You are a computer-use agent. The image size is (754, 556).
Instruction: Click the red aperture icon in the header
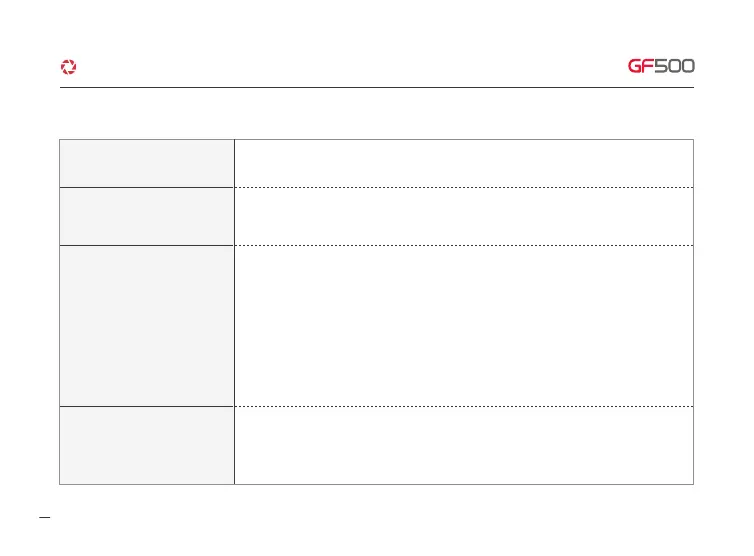point(68,67)
